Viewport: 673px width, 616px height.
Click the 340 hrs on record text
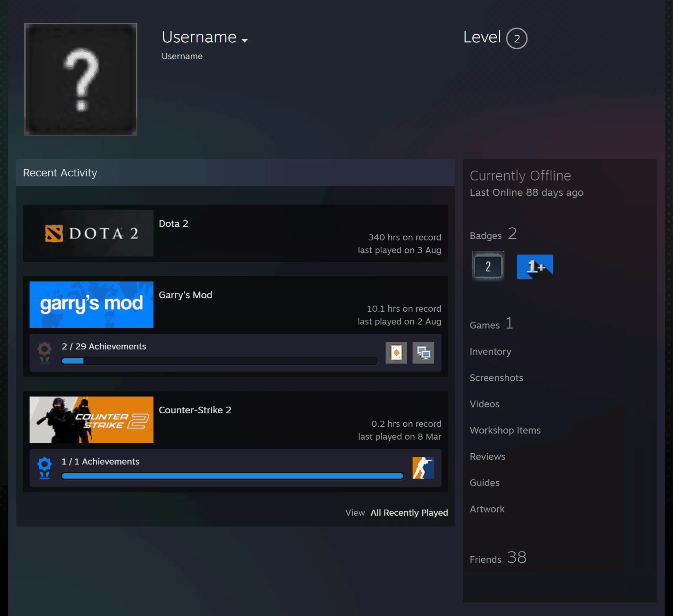click(x=405, y=237)
